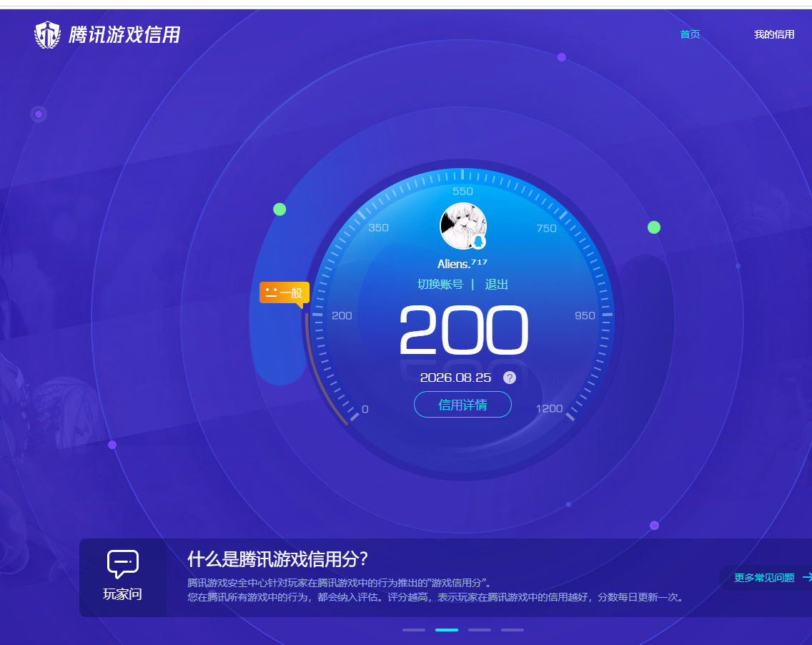This screenshot has height=645, width=812.
Task: Open the 更多常见问题 link
Action: click(x=764, y=578)
